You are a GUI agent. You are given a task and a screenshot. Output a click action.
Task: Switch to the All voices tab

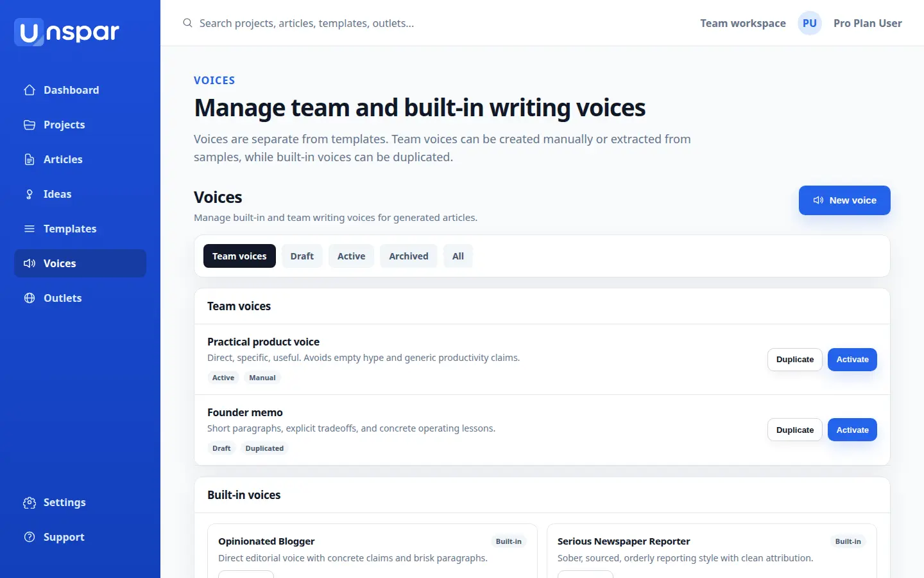[x=458, y=256]
